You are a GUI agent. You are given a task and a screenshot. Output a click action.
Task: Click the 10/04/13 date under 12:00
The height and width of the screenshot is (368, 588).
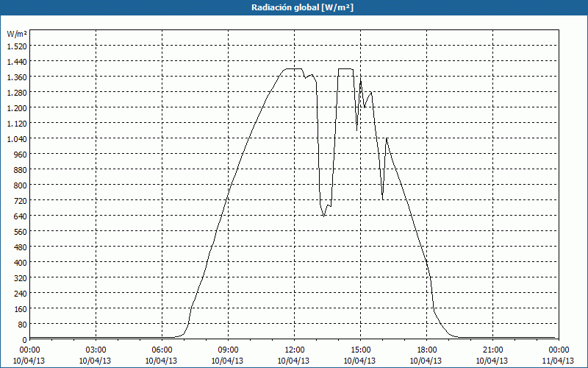tap(293, 361)
